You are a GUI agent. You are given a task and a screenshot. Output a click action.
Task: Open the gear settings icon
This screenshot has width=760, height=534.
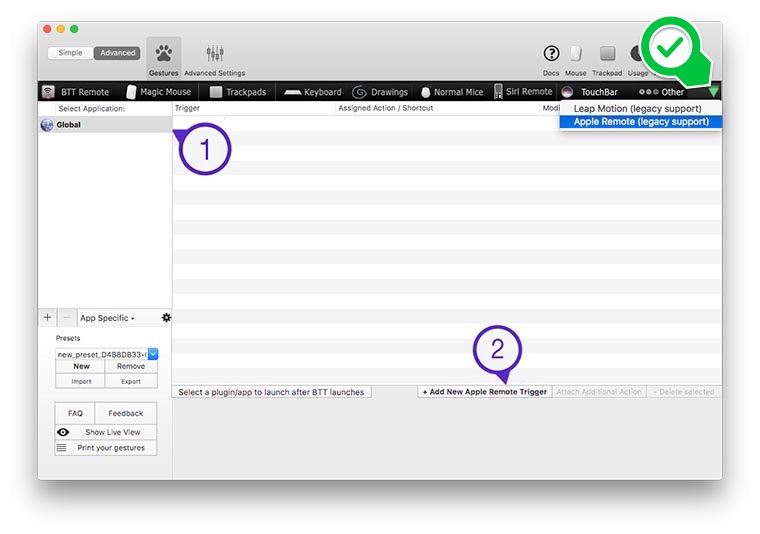[x=166, y=317]
